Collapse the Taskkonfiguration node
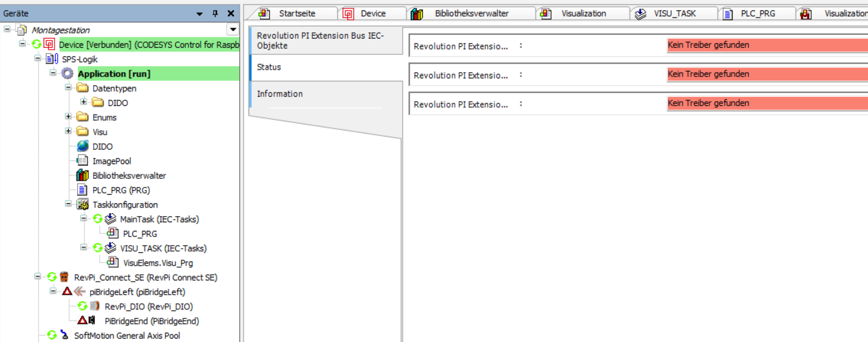 pos(68,204)
